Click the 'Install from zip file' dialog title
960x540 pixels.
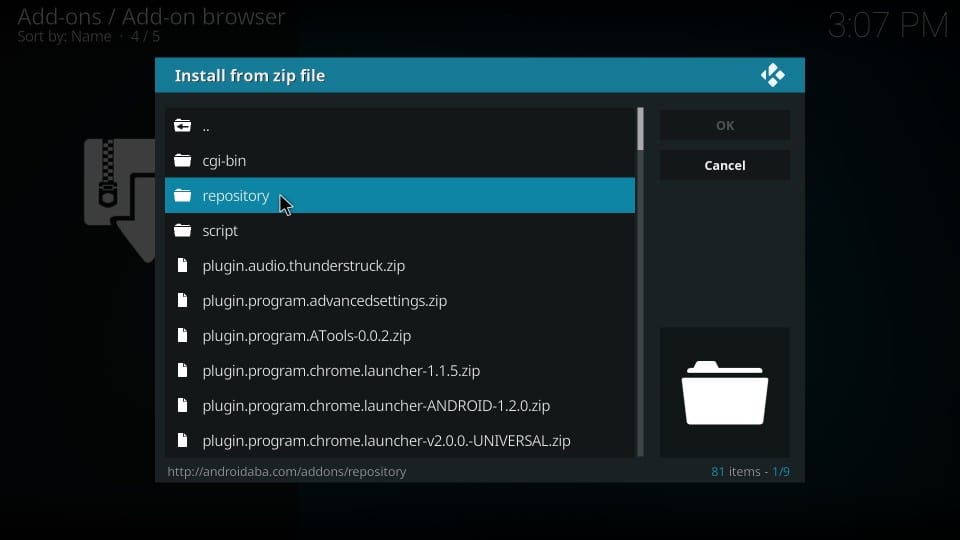tap(250, 75)
